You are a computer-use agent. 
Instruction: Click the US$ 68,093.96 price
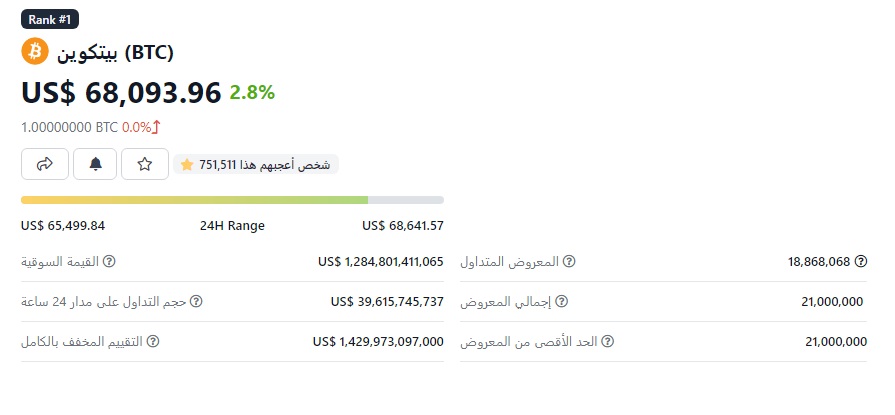coord(121,93)
